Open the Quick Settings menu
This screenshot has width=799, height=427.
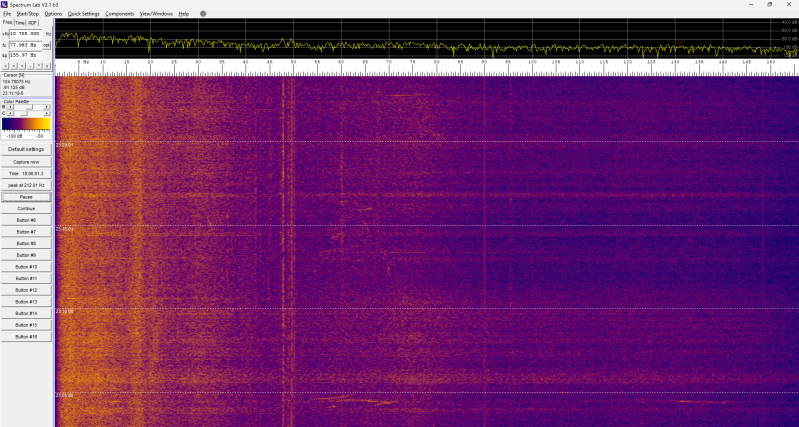tap(84, 14)
